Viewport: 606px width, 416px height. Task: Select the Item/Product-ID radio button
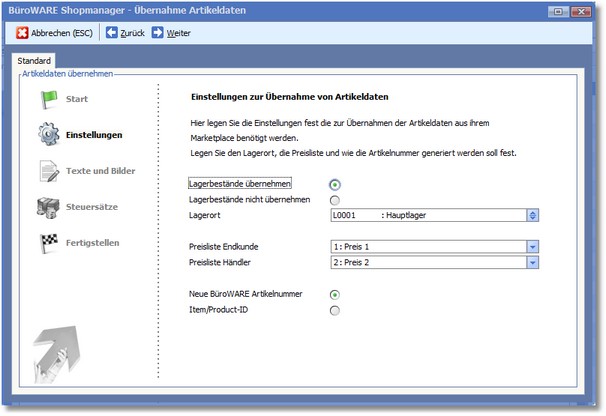334,310
